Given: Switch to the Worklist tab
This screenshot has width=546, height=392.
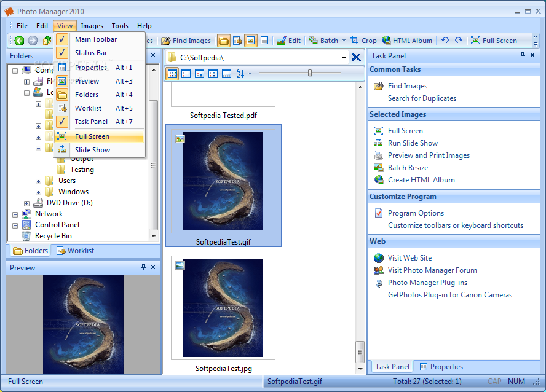Looking at the screenshot, I should tap(76, 251).
